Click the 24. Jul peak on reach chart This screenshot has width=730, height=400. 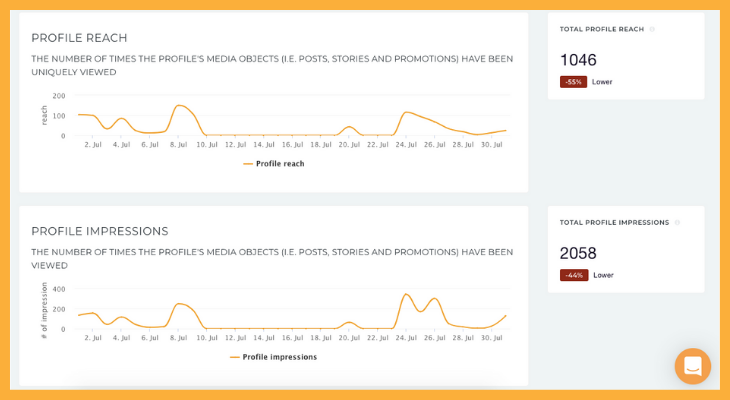[x=407, y=112]
